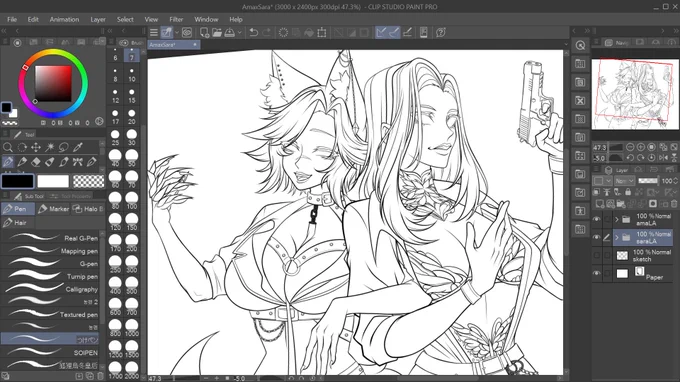Image resolution: width=680 pixels, height=382 pixels.
Task: Click Zoom Out in navigator
Action: point(630,147)
